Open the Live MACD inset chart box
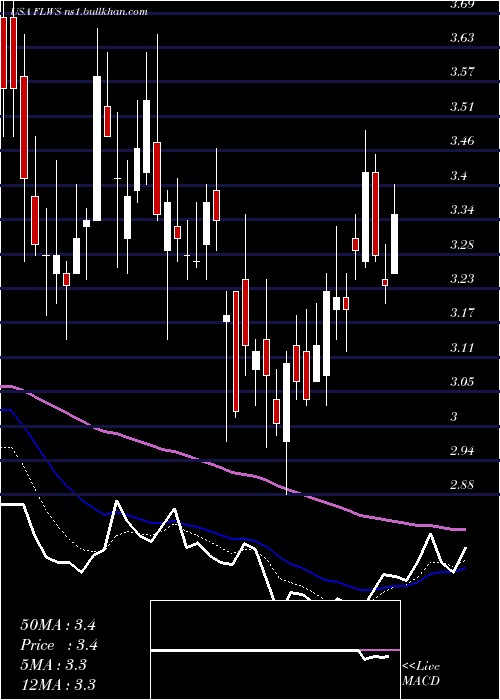 (275, 650)
